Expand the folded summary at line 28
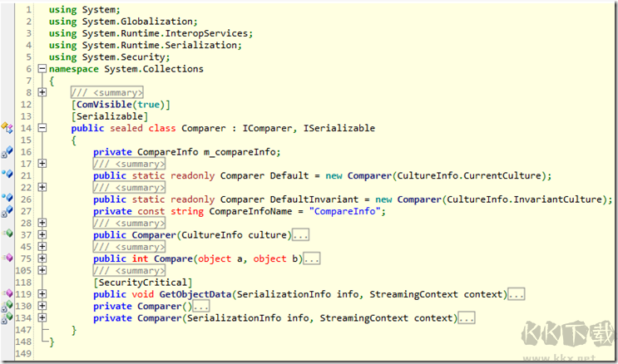Image resolution: width=618 pixels, height=364 pixels. [42, 223]
